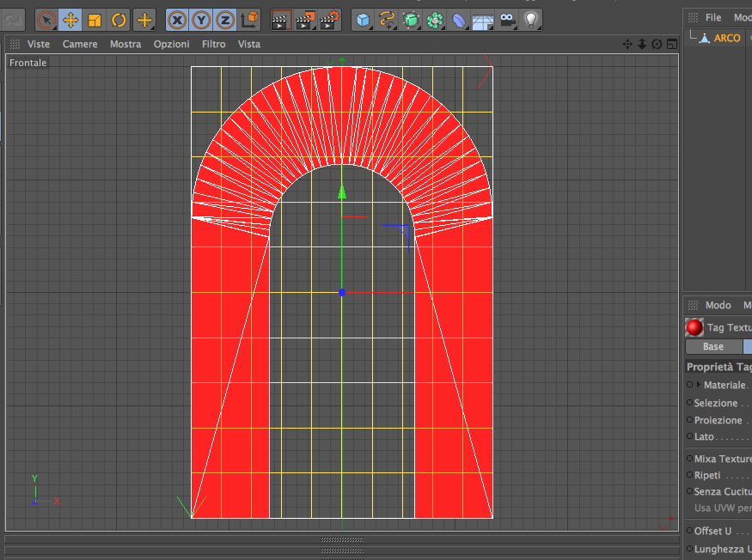Open the Camere dropdown menu

[x=80, y=44]
